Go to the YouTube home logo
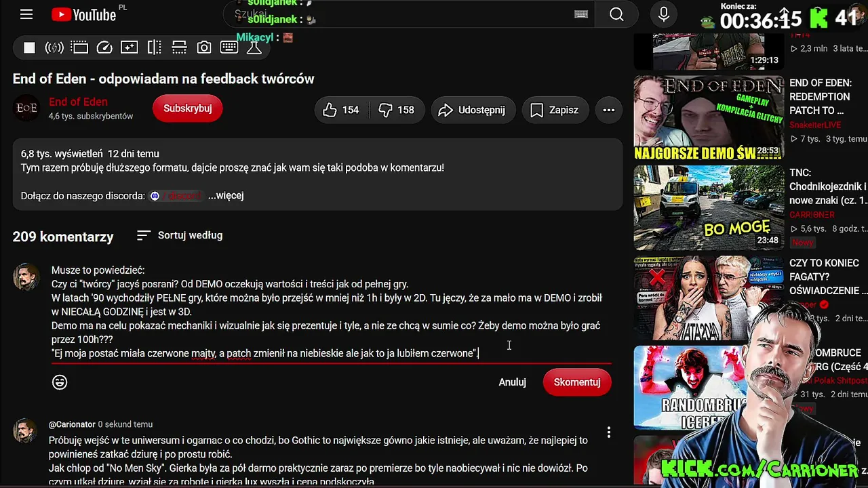This screenshot has height=488, width=868. (84, 14)
